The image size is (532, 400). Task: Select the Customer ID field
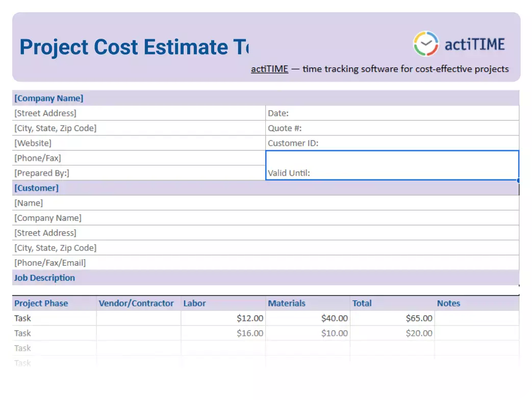[293, 143]
